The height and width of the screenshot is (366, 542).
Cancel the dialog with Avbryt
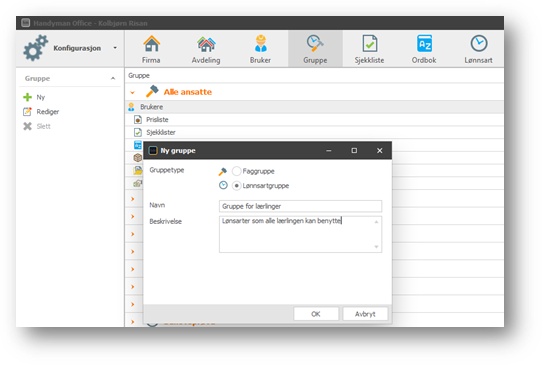365,314
